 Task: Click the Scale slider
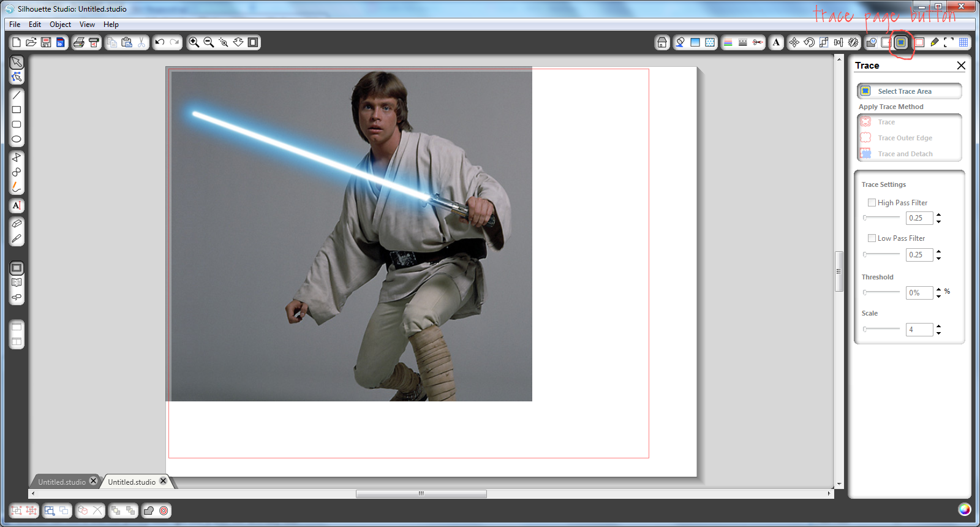(881, 329)
